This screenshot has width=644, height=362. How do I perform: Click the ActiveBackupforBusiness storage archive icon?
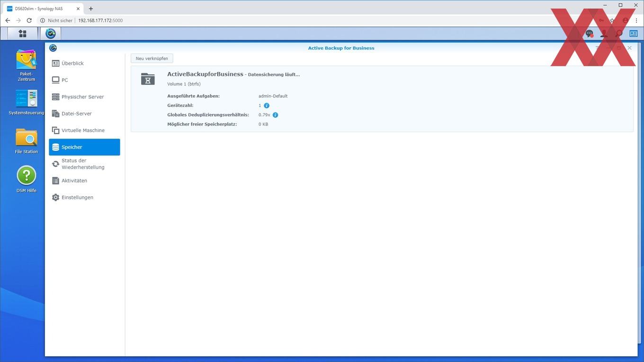click(148, 79)
